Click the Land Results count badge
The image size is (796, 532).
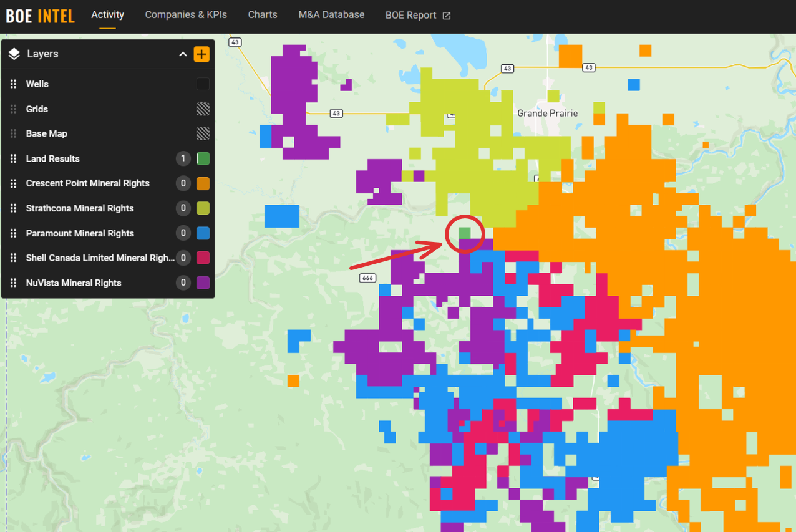[x=183, y=158]
